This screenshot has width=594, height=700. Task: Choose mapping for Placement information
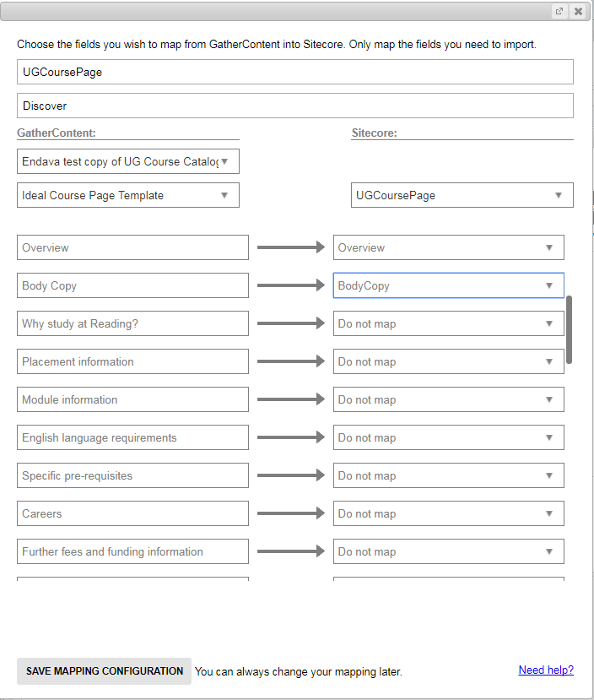[449, 361]
